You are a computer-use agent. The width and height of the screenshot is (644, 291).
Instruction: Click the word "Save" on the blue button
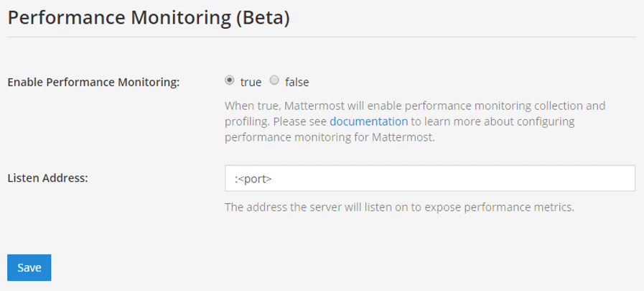29,267
